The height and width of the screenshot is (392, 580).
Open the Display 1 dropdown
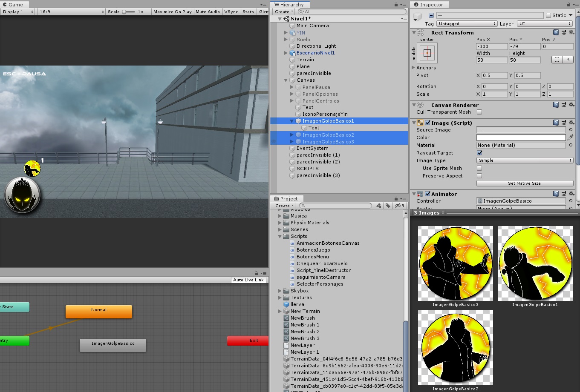tap(17, 11)
